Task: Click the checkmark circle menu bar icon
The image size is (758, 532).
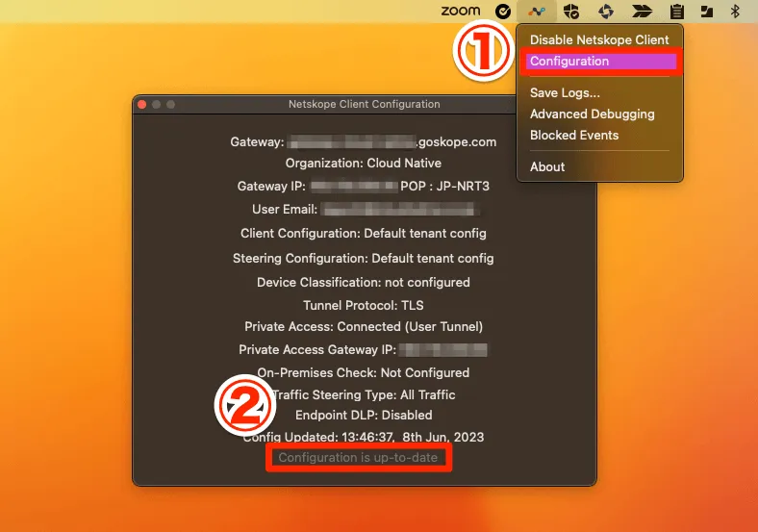Action: (503, 12)
